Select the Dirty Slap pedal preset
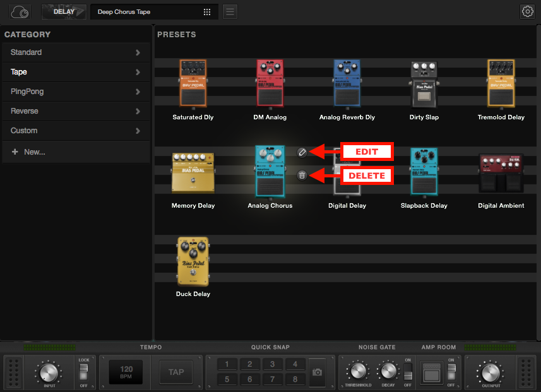Viewport: 541px width, 392px height. (424, 85)
